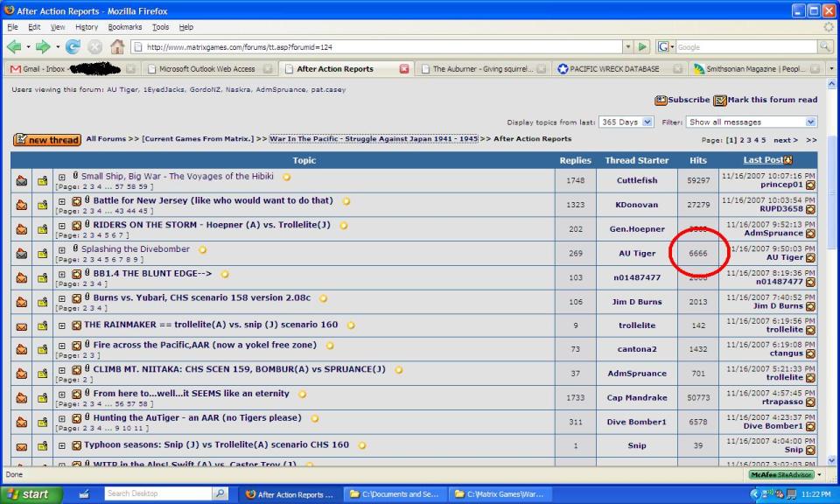The image size is (840, 504).
Task: Go back with the Firefox Back arrow
Action: (x=13, y=47)
